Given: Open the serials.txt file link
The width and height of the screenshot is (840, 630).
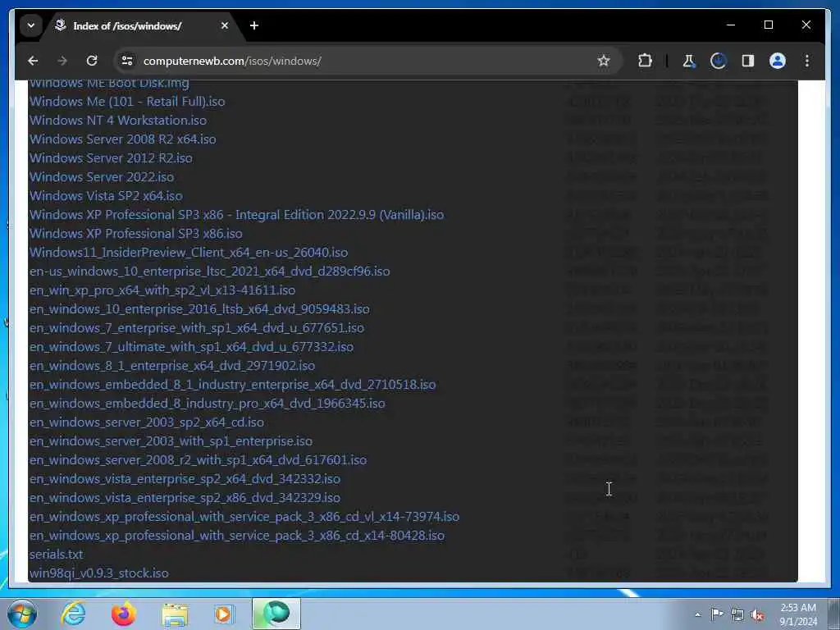Looking at the screenshot, I should (57, 555).
